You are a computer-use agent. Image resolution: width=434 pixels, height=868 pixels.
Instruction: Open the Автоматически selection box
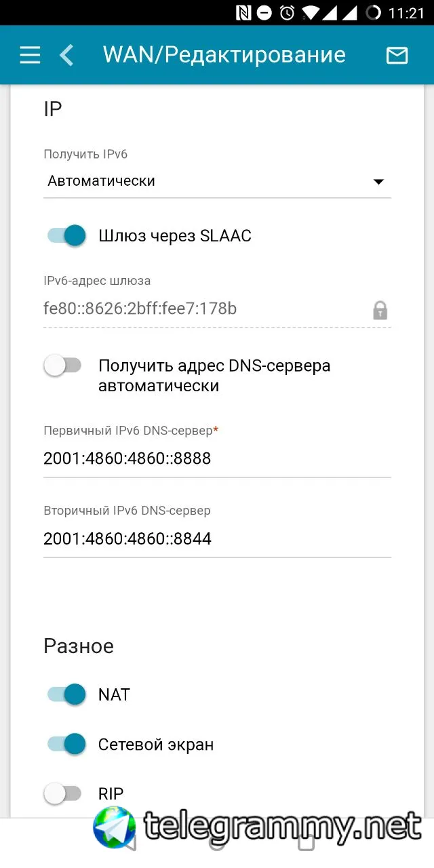click(203, 181)
